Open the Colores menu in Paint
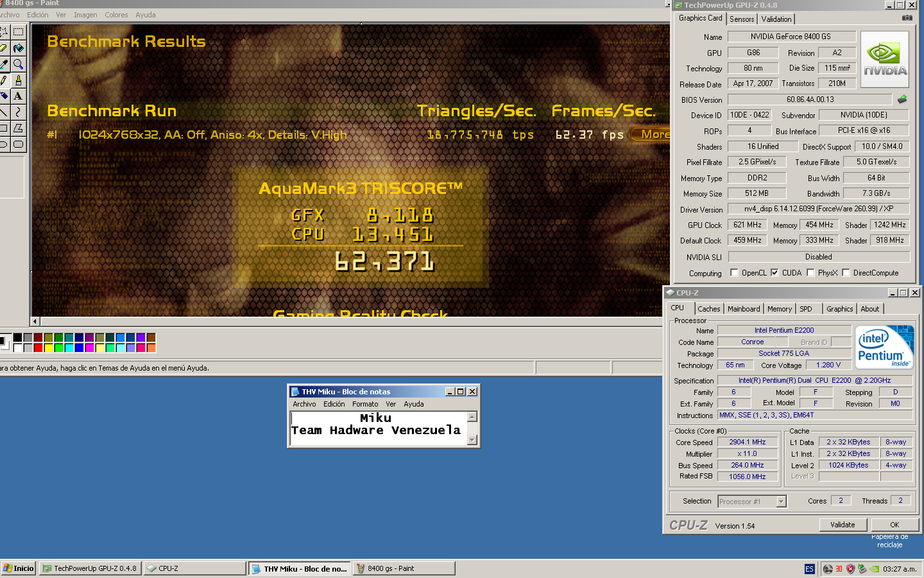This screenshot has height=578, width=924. click(116, 15)
